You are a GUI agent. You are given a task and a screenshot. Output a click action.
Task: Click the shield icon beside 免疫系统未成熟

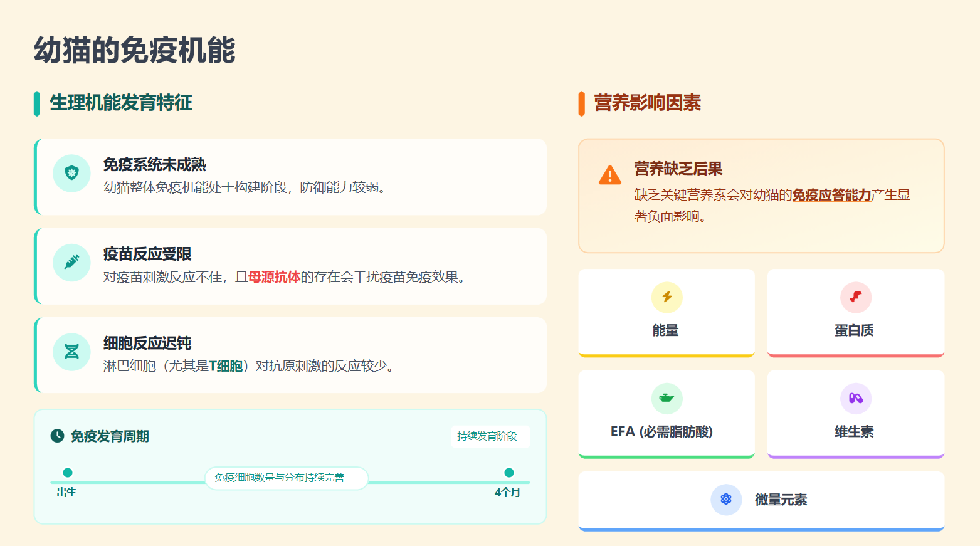click(71, 173)
